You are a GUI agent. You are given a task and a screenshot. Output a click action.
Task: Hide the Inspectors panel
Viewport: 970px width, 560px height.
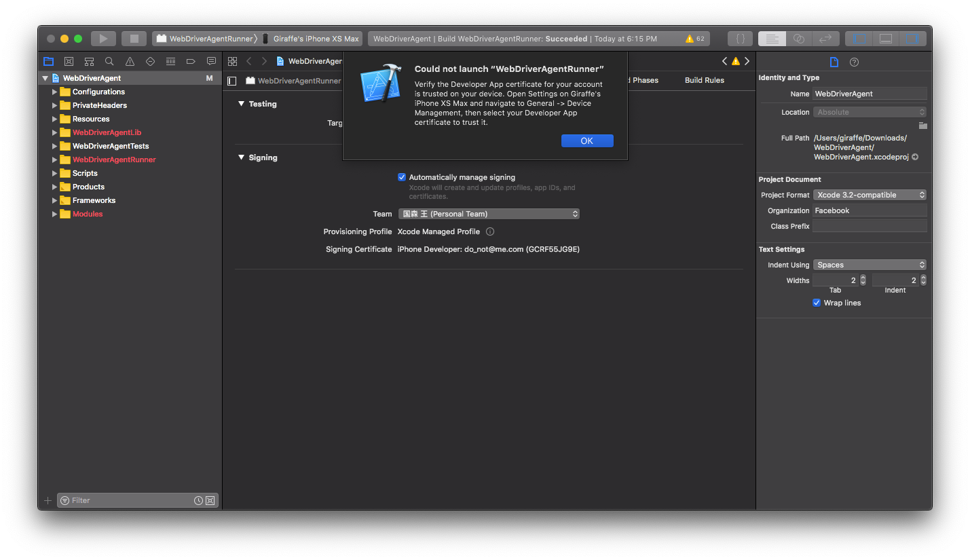912,39
